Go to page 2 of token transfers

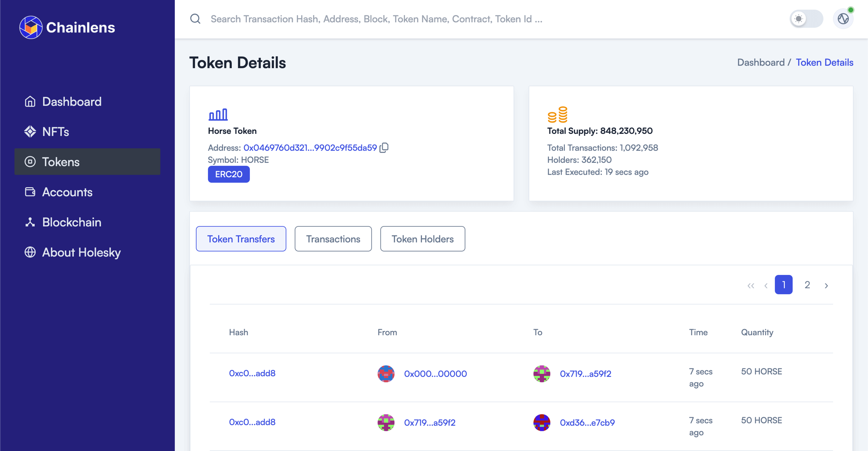pyautogui.click(x=807, y=285)
